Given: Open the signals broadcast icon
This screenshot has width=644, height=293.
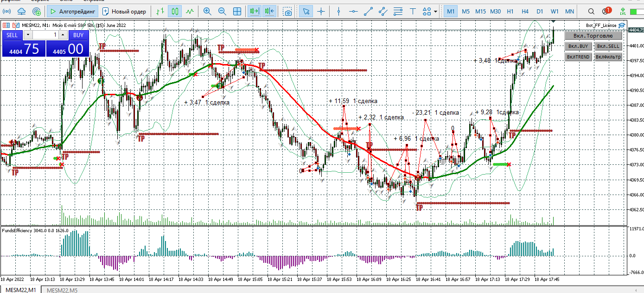Looking at the screenshot, I should click(7, 11).
